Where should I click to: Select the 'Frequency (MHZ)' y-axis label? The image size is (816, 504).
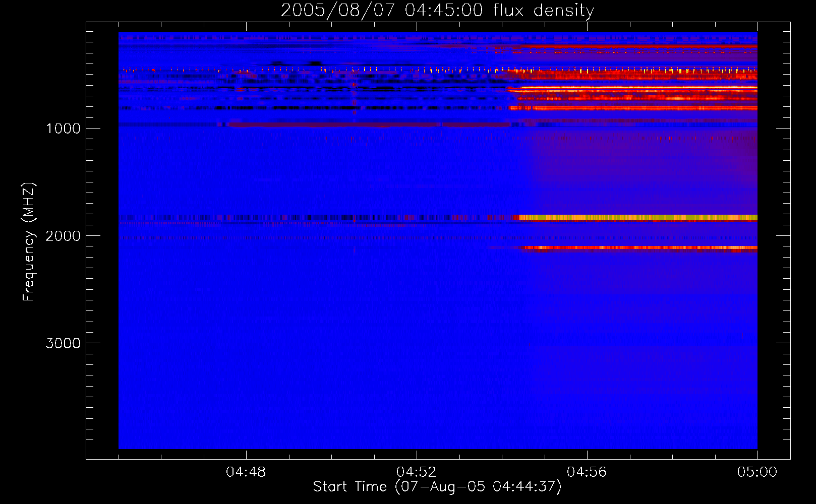(29, 242)
